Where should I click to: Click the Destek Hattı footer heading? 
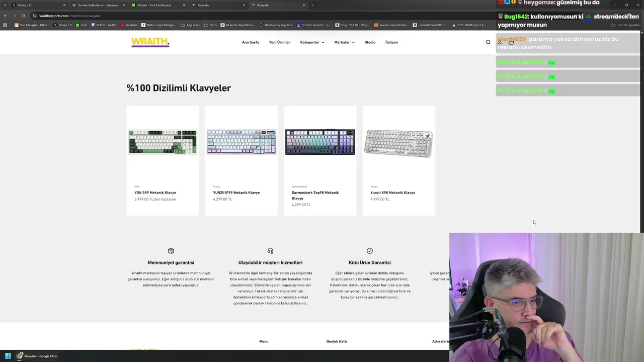[337, 341]
